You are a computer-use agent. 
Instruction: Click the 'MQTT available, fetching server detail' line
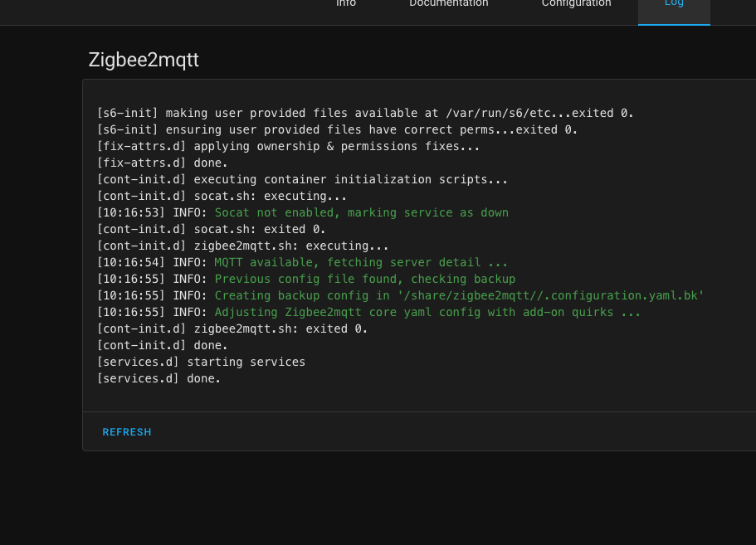click(x=302, y=262)
